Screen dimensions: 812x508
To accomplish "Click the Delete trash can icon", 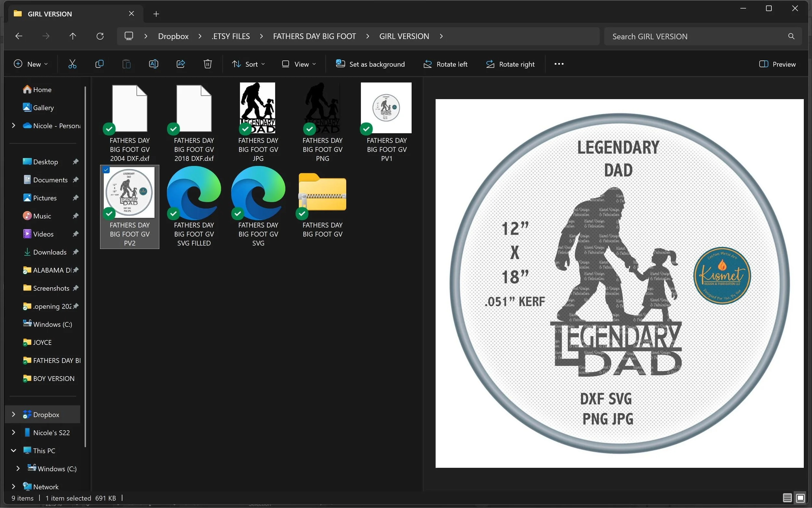I will pos(208,64).
